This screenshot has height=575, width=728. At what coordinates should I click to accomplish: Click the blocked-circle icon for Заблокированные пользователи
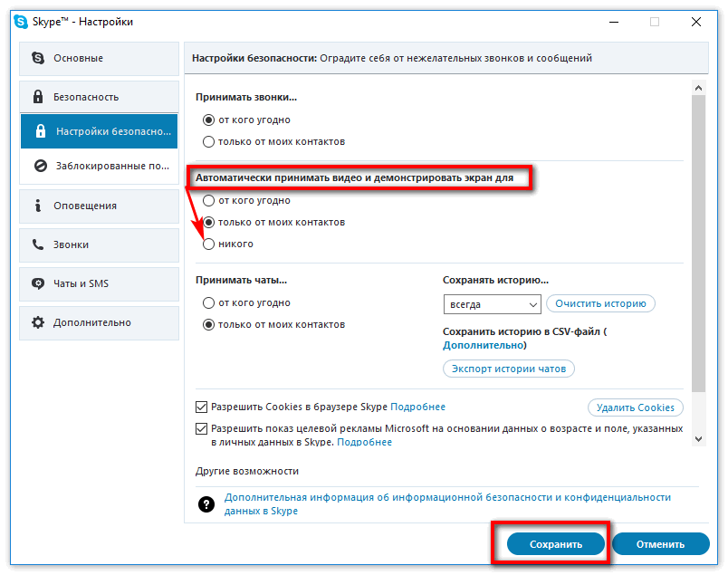(41, 166)
